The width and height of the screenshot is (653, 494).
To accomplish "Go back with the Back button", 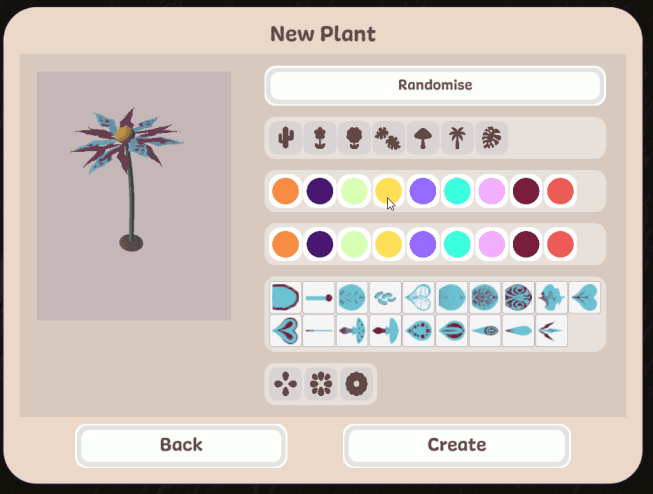I will (x=181, y=445).
